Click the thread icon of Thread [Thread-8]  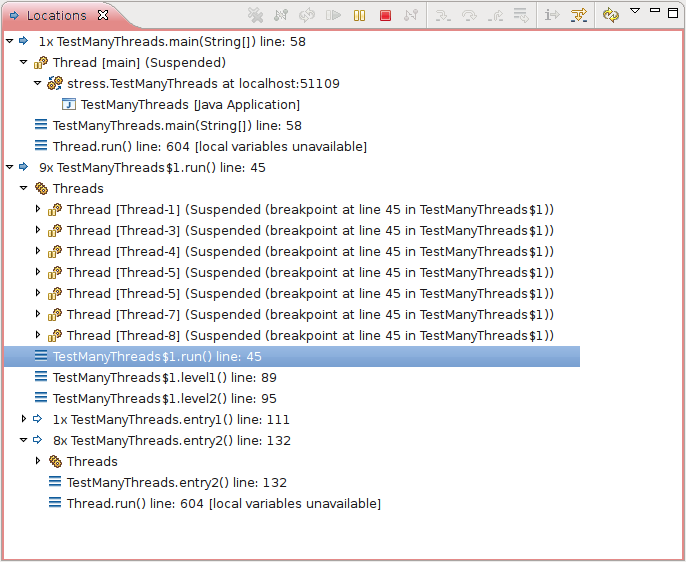coord(55,335)
